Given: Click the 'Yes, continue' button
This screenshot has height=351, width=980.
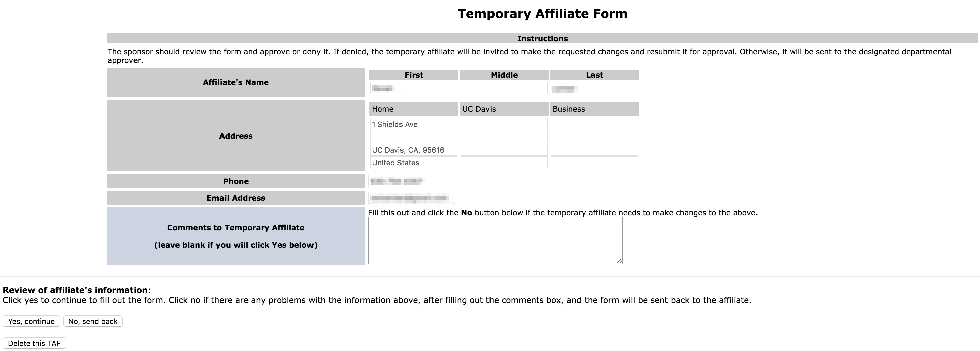Looking at the screenshot, I should tap(31, 321).
